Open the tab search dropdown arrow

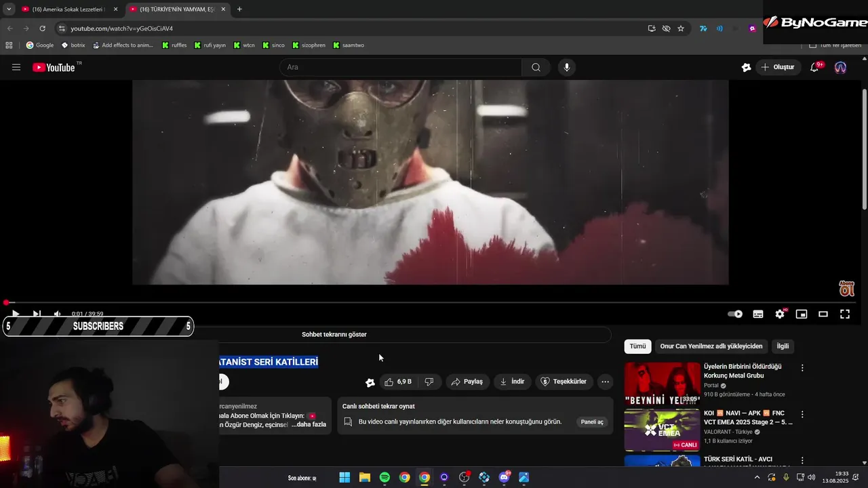(x=8, y=9)
